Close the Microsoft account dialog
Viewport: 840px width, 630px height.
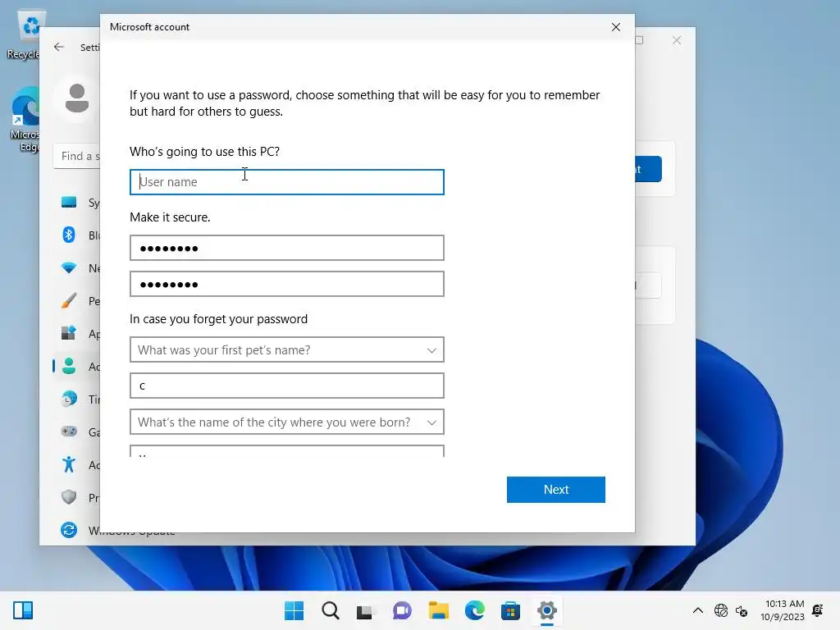tap(616, 27)
